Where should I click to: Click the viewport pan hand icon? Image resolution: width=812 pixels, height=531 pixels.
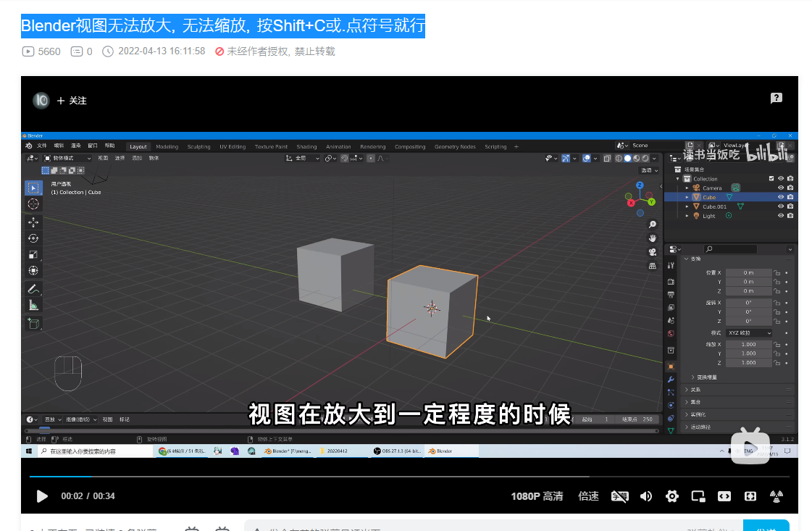coord(653,238)
